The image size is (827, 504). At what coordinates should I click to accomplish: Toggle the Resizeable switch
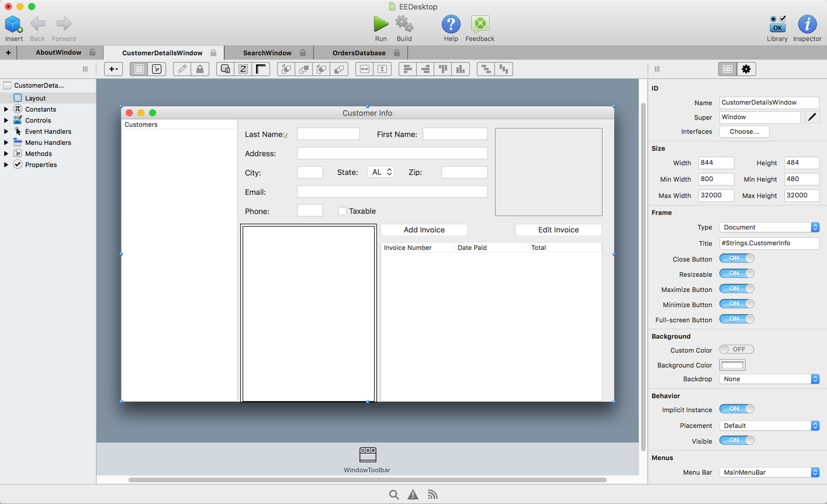tap(736, 273)
